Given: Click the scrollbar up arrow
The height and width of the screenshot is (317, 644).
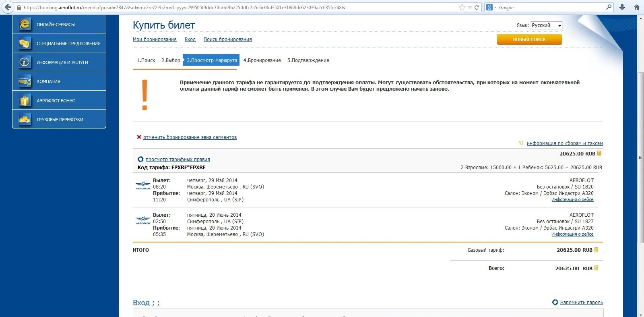Looking at the screenshot, I should pos(640,18).
